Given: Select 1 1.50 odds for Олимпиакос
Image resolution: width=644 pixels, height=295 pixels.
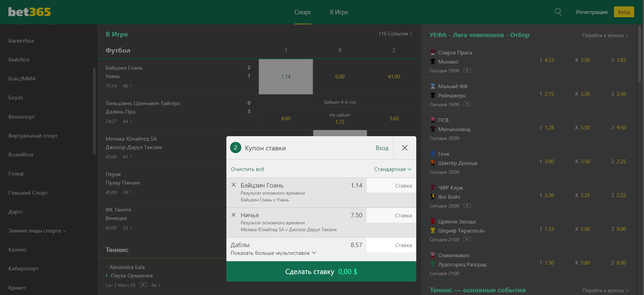Looking at the screenshot, I should tap(546, 263).
